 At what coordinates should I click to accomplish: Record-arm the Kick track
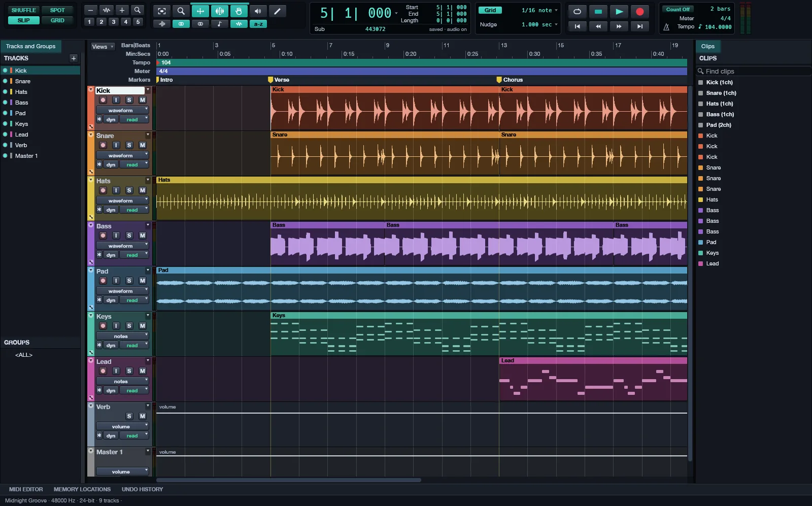103,100
